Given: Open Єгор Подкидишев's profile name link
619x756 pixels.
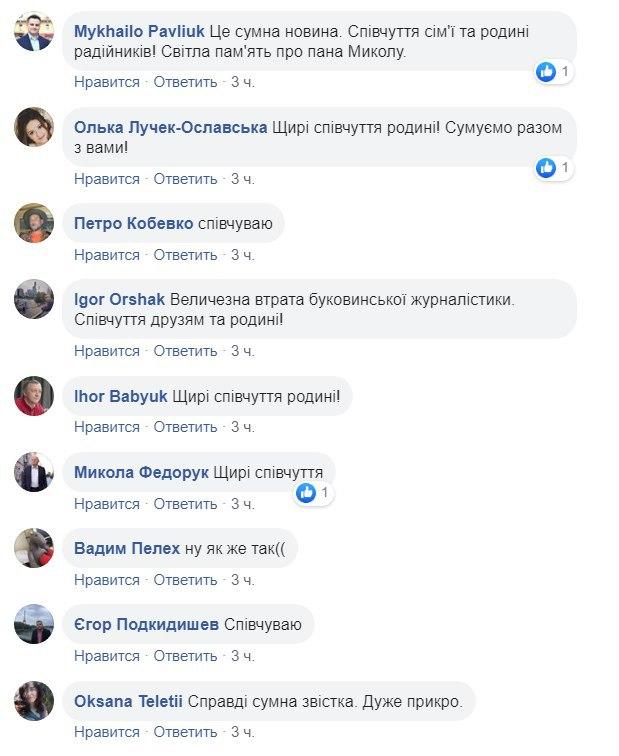Looking at the screenshot, I should click(x=147, y=625).
